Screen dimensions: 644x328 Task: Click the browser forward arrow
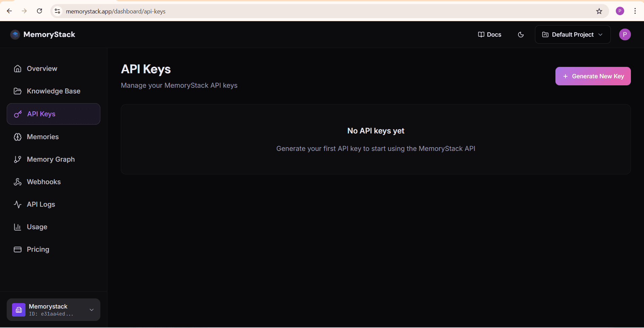pyautogui.click(x=24, y=11)
